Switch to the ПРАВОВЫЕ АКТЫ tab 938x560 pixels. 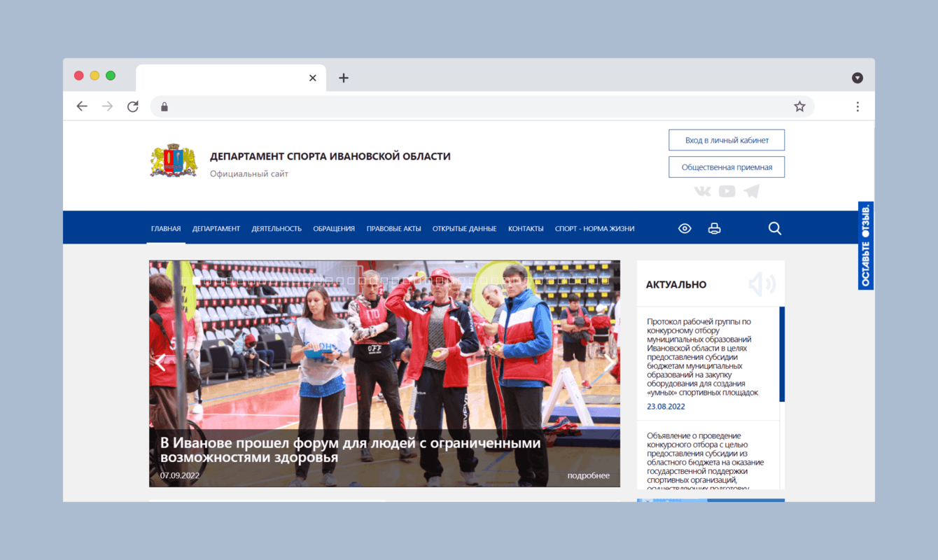pyautogui.click(x=393, y=228)
